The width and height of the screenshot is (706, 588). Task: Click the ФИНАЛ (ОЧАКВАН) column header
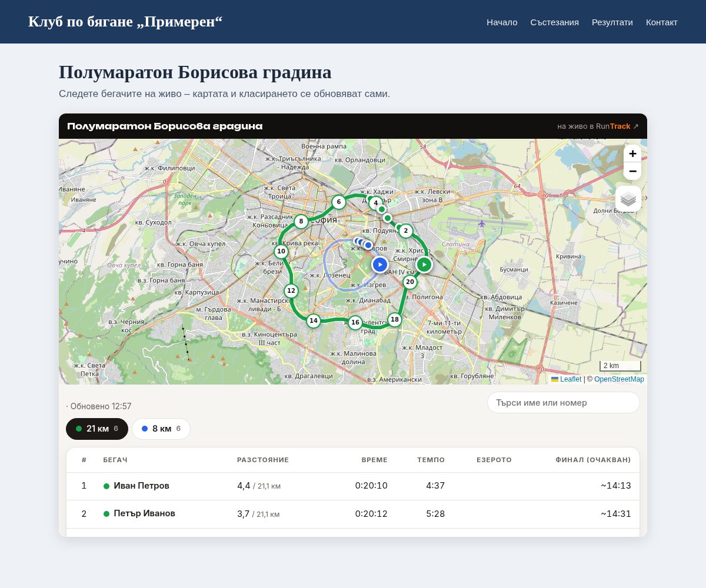click(x=593, y=460)
